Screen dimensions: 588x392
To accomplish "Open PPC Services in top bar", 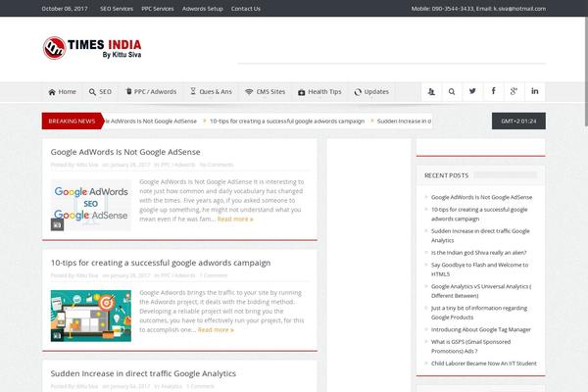I will pos(158,8).
